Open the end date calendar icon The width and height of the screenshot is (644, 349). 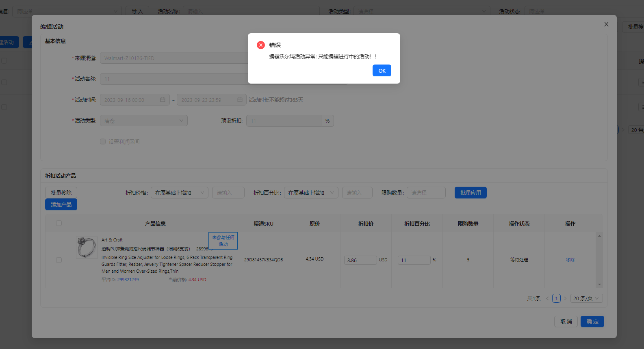pos(240,100)
